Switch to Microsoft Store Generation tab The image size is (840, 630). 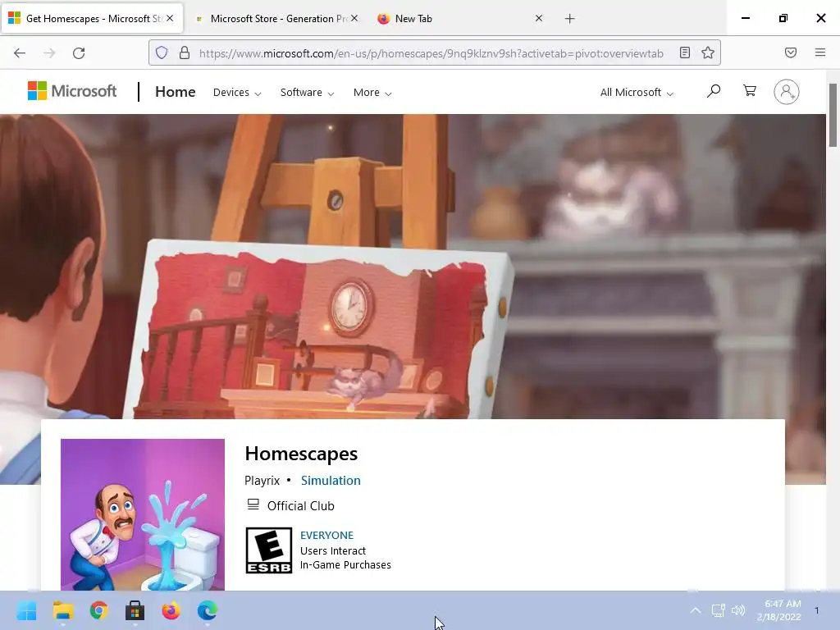(x=276, y=19)
